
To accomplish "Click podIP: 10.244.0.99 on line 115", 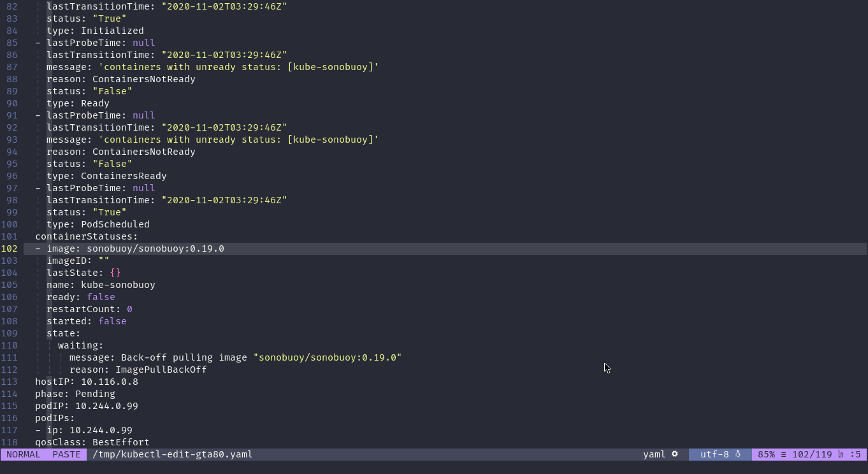I will pos(87,406).
